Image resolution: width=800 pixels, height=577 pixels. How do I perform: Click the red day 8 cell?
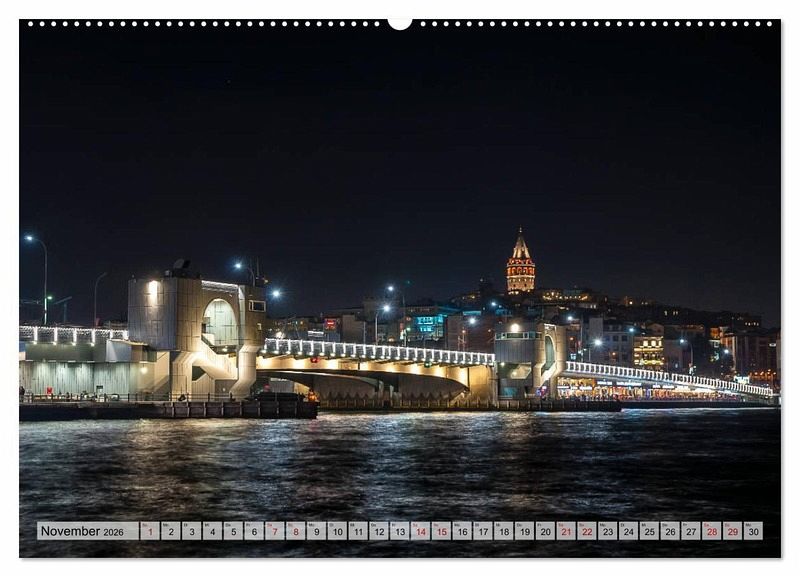[296, 531]
